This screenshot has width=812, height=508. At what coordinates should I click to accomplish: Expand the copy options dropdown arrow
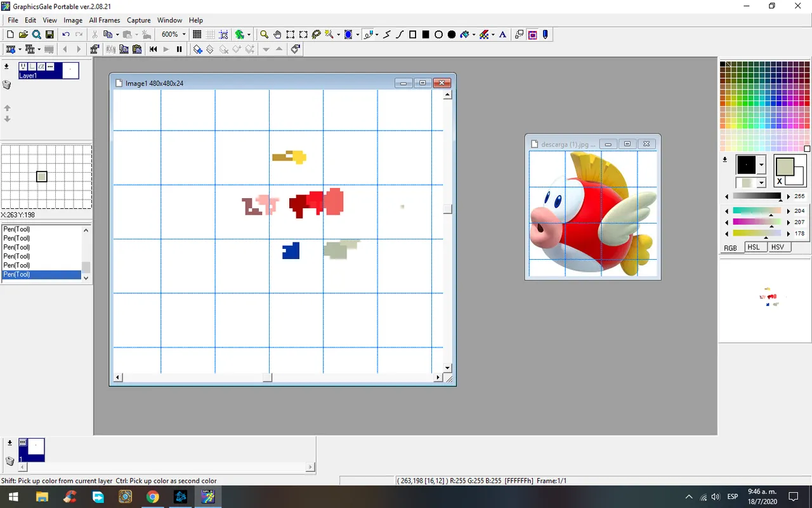click(117, 34)
